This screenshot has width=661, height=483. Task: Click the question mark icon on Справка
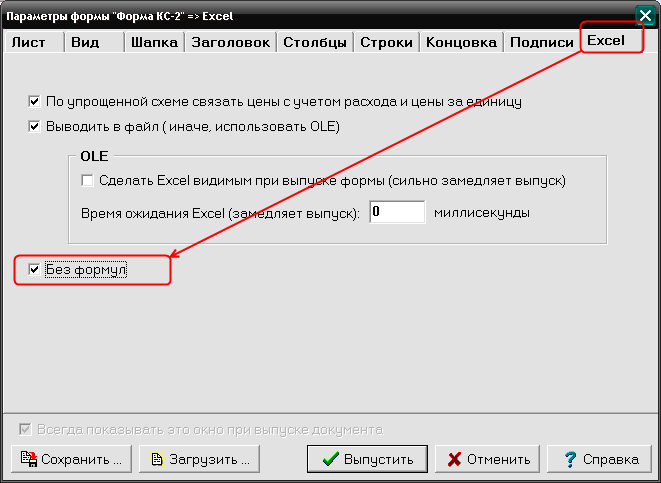tap(570, 459)
